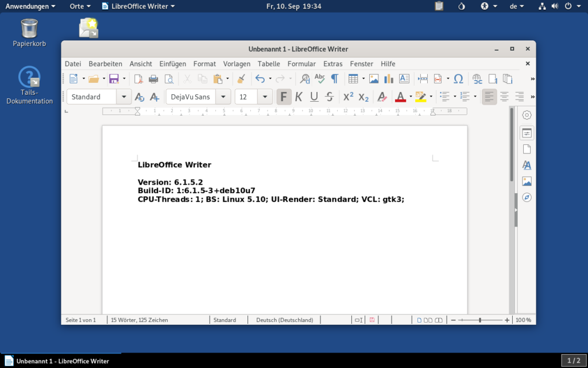Open the arrow next to the Insert Table icon
Screen dimensions: 588x368
click(363, 78)
